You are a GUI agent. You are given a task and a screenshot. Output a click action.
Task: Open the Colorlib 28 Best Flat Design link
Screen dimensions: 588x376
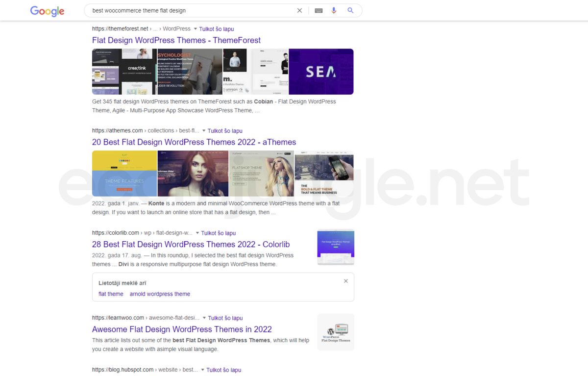[191, 244]
